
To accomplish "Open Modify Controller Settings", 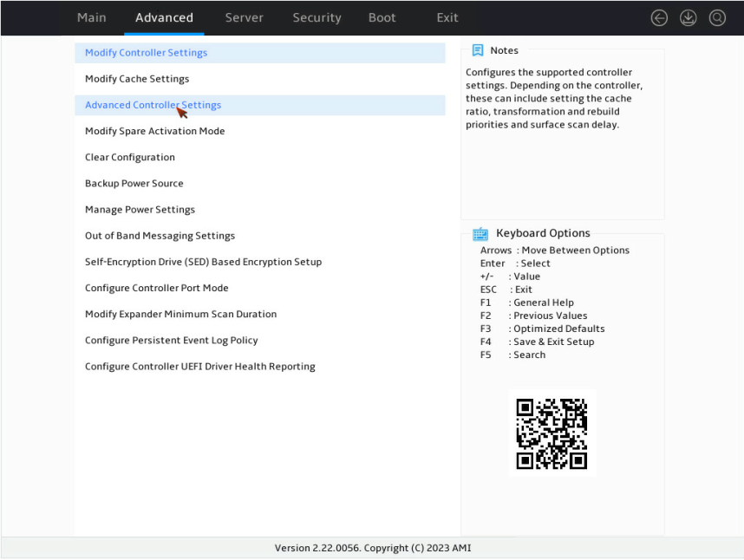I will pyautogui.click(x=260, y=53).
